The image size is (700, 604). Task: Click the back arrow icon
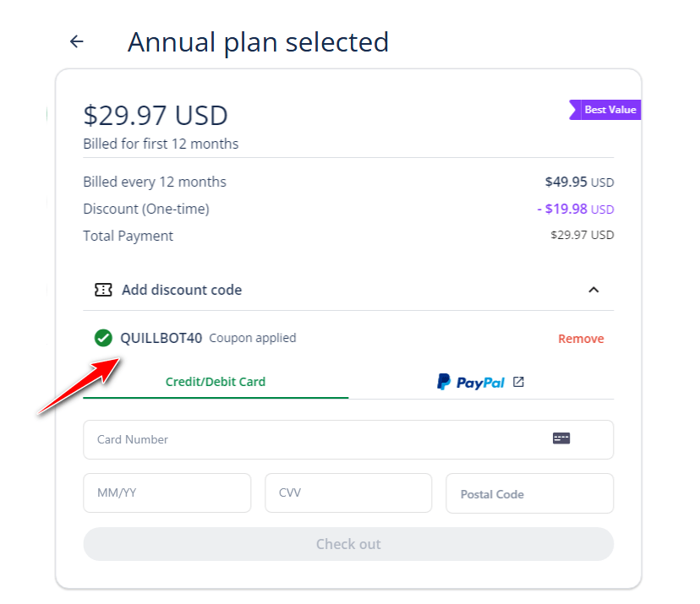(x=77, y=41)
